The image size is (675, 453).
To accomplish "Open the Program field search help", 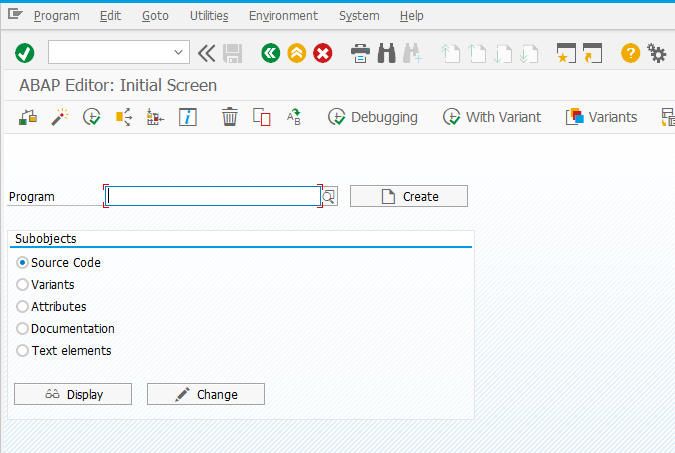I will (329, 197).
